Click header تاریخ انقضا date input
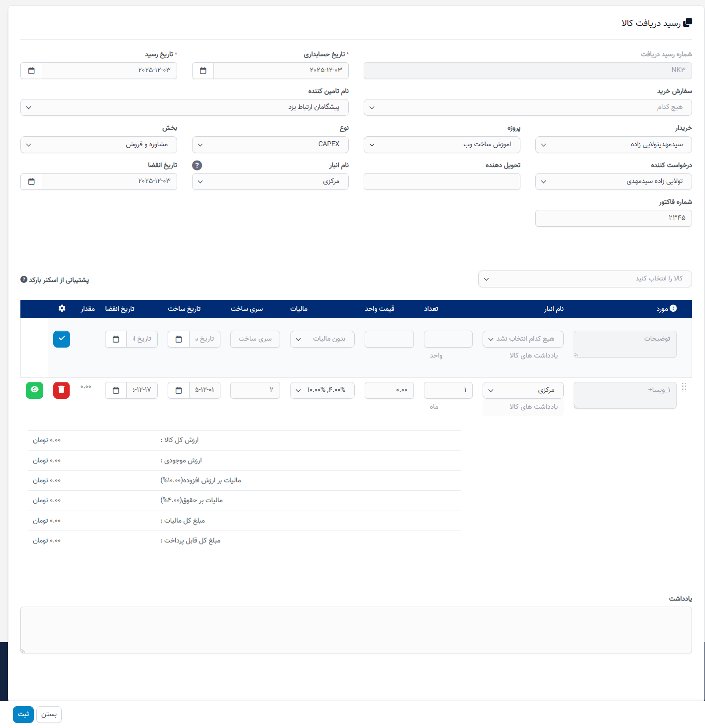Image resolution: width=705 pixels, height=728 pixels. 109,182
